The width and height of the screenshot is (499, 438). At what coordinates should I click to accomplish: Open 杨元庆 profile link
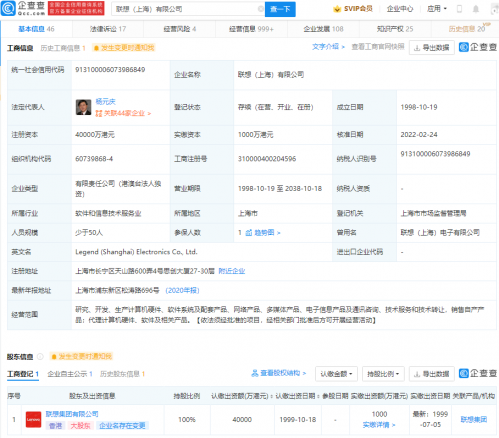(105, 102)
